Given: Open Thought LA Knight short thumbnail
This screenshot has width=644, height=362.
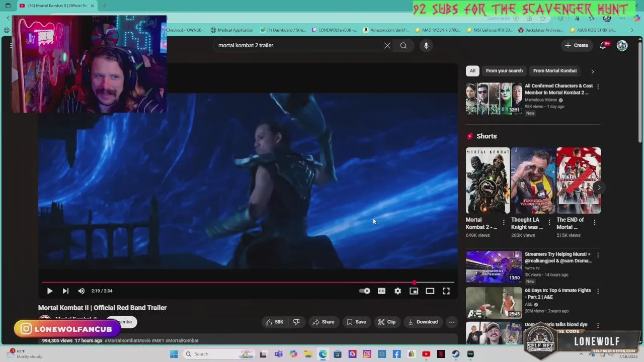Looking at the screenshot, I should [x=533, y=180].
